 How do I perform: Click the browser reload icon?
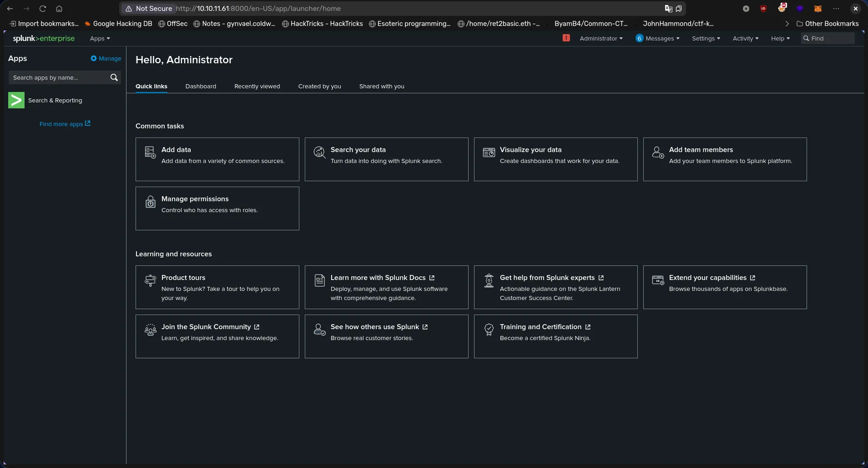[x=43, y=9]
